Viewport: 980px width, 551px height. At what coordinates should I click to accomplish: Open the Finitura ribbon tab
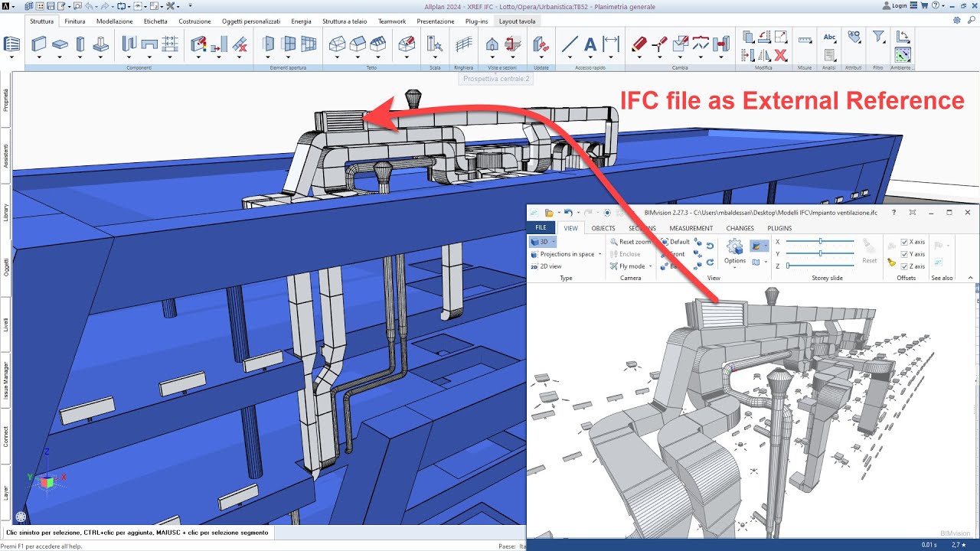coord(75,21)
